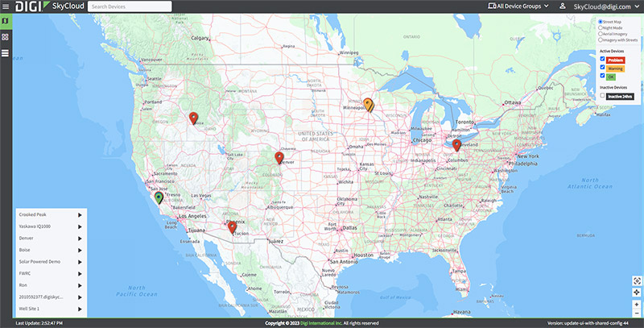Expand the Ron list arrow
Viewport: 644px width, 328px height.
click(80, 285)
